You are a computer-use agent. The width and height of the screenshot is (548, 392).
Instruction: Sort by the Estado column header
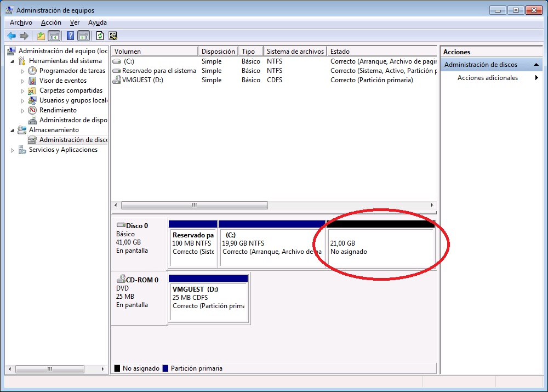tap(381, 52)
